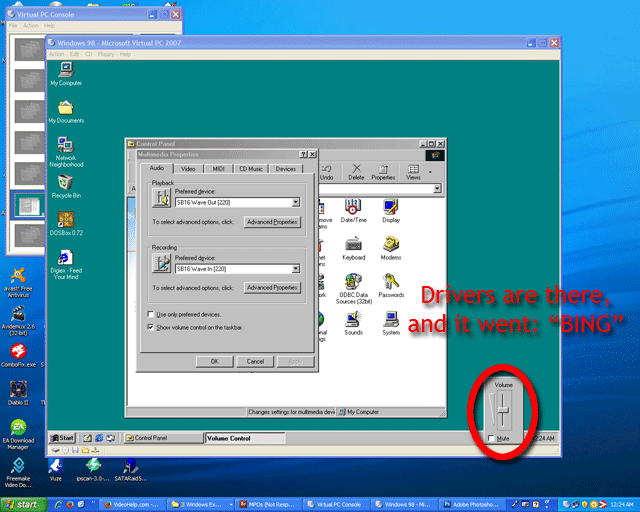Open Sounds control panel icon
Viewport: 640px width, 512px height.
click(x=353, y=323)
